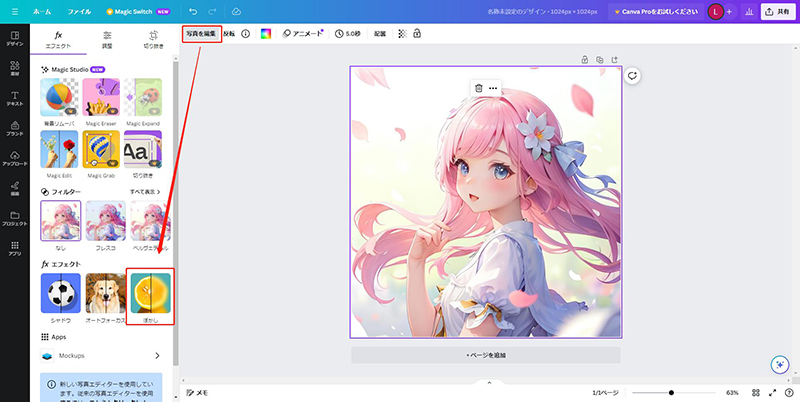The width and height of the screenshot is (800, 402).
Task: Switch to the 切り抜き crop tab
Action: coord(154,40)
